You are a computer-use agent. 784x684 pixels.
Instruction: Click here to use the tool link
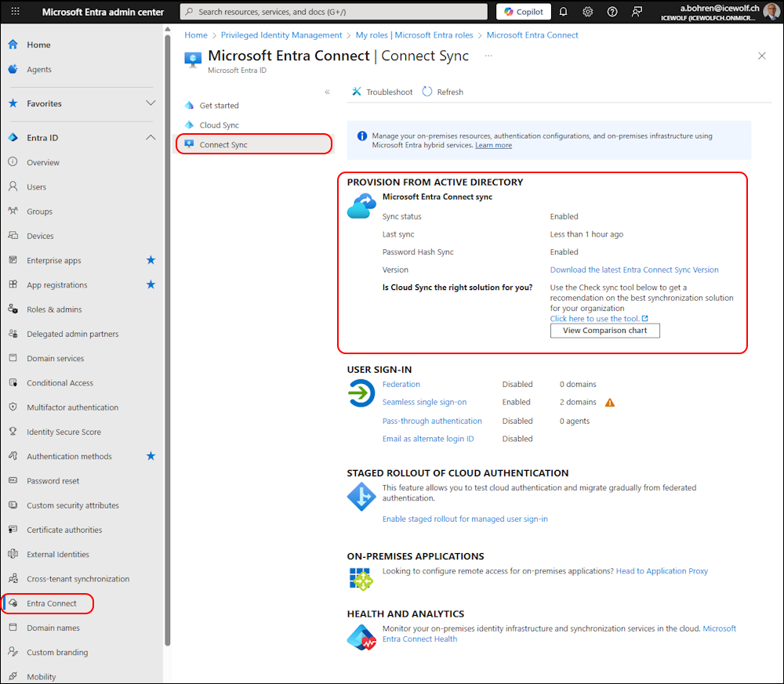(599, 319)
